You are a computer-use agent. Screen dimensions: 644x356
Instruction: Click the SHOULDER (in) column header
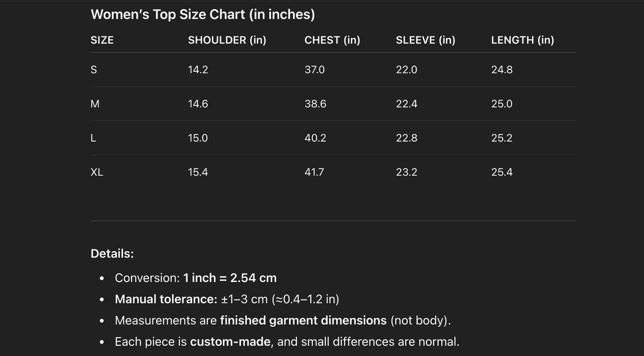point(227,40)
